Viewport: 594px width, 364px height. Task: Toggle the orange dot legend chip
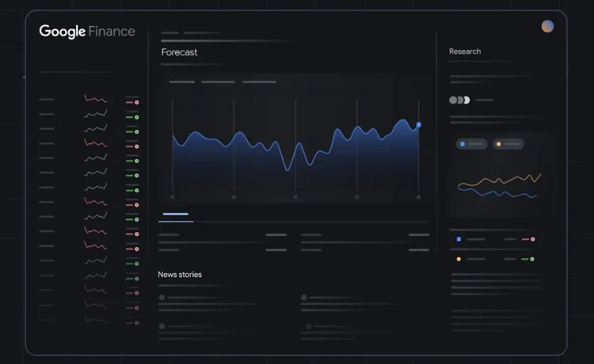tap(508, 144)
